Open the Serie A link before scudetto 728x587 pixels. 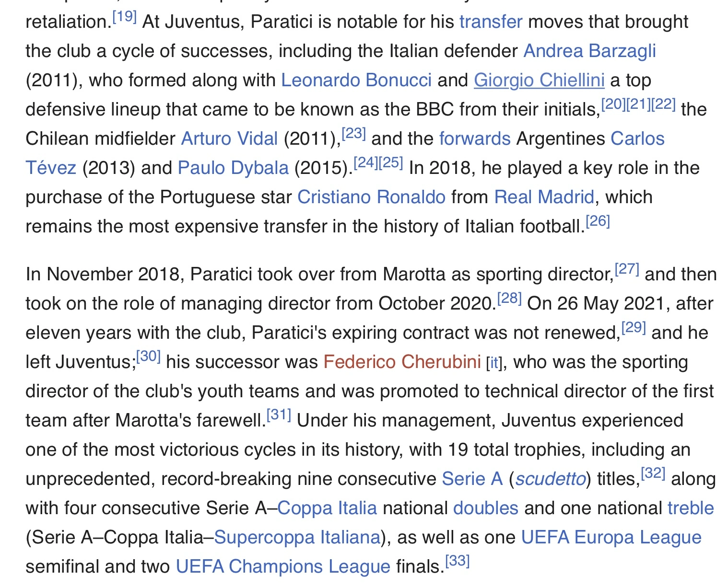472,479
